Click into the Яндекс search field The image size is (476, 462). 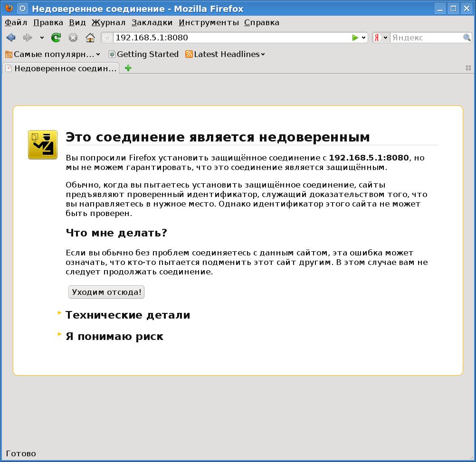point(425,38)
